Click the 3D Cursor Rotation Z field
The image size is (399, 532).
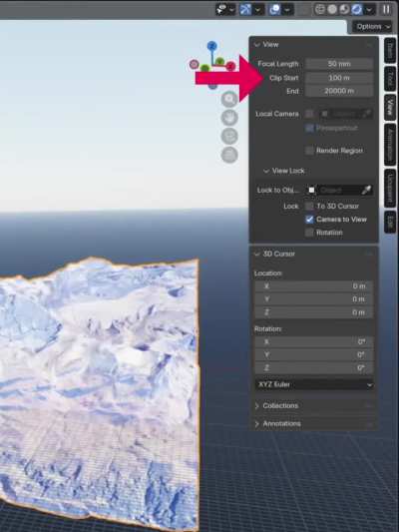(x=314, y=367)
